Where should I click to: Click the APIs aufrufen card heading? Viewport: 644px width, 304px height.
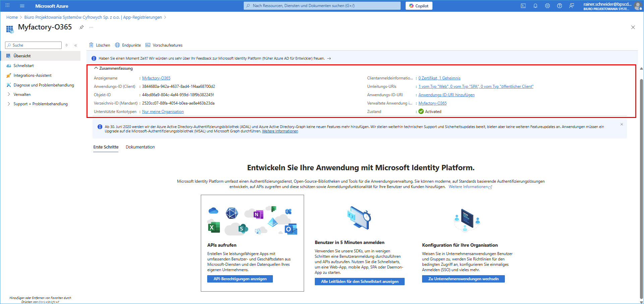pyautogui.click(x=222, y=245)
